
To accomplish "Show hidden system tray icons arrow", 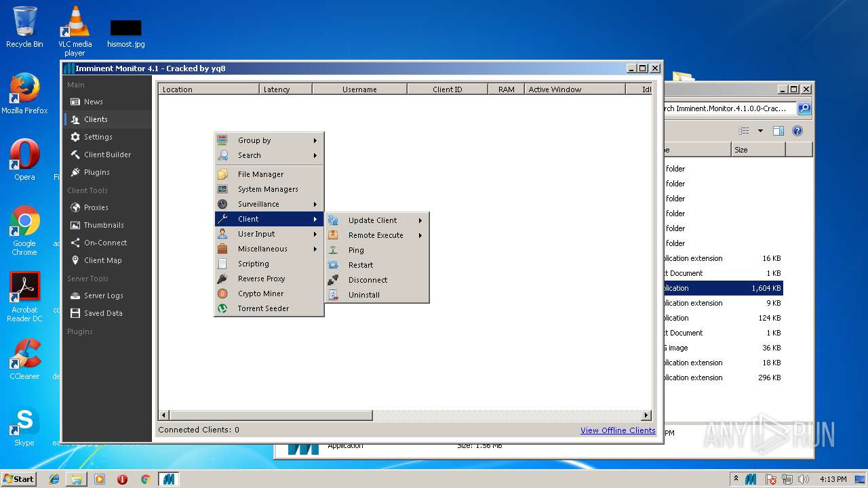I will 736,479.
